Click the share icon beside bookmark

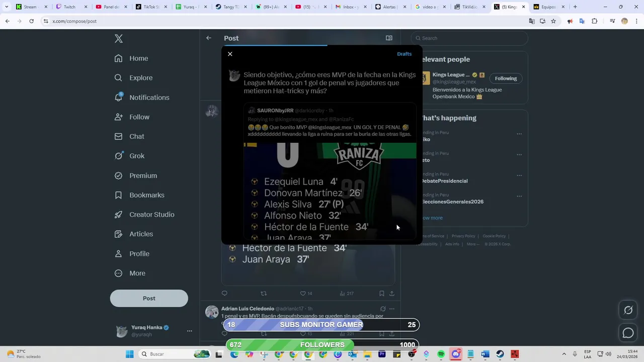[392, 294]
